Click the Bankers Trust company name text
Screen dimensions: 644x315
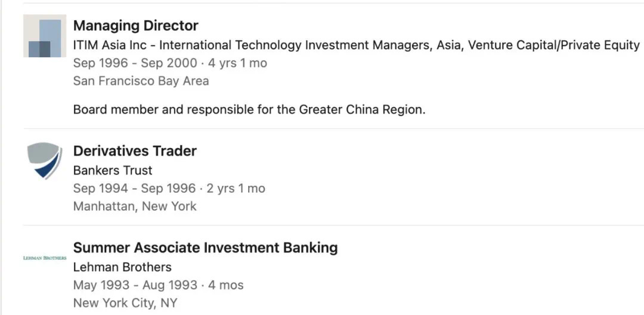(113, 170)
